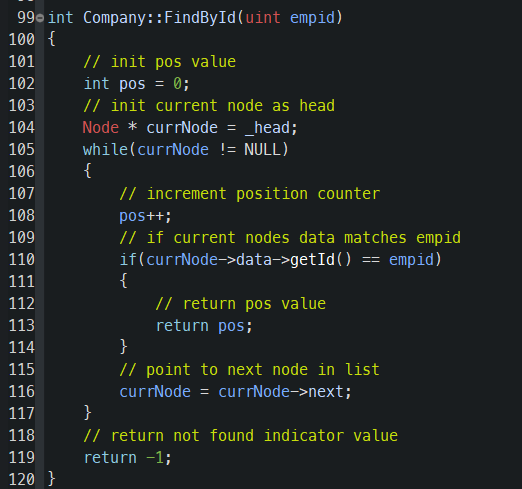Click the 'return pos;' statement
Image resolution: width=522 pixels, height=489 pixels.
[x=204, y=326]
